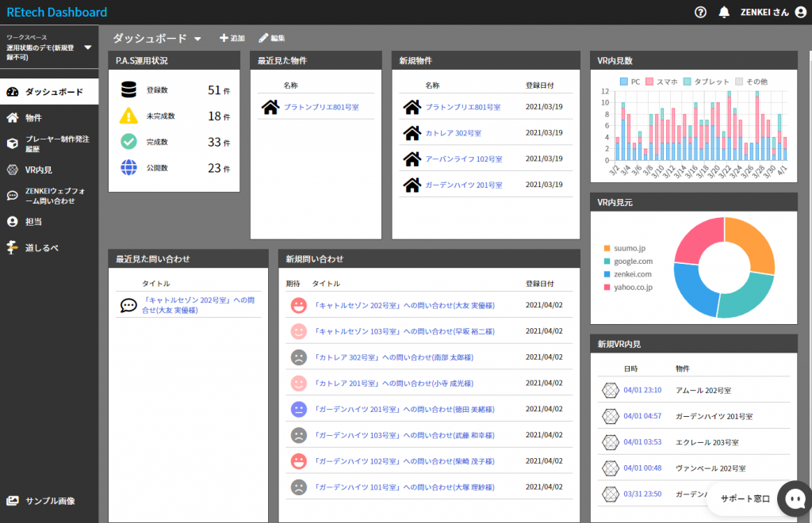Open プラトンブリエ801号室 in 新規物件 list
Screen dimensions: 812x523
click(463, 107)
